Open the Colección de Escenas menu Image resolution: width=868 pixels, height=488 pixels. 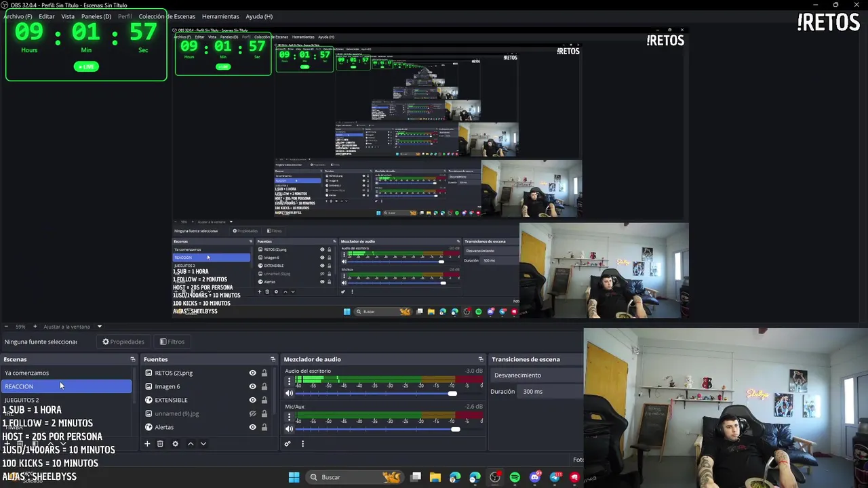point(167,16)
